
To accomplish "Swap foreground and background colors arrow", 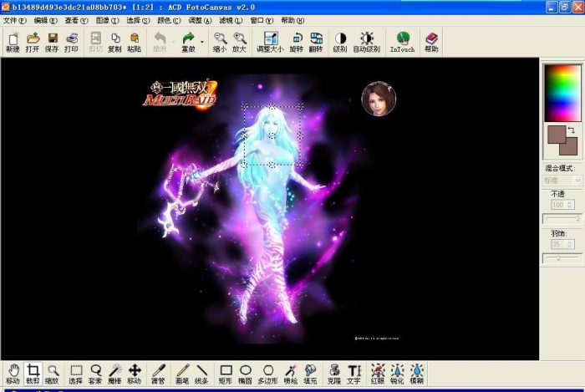I will tap(572, 130).
